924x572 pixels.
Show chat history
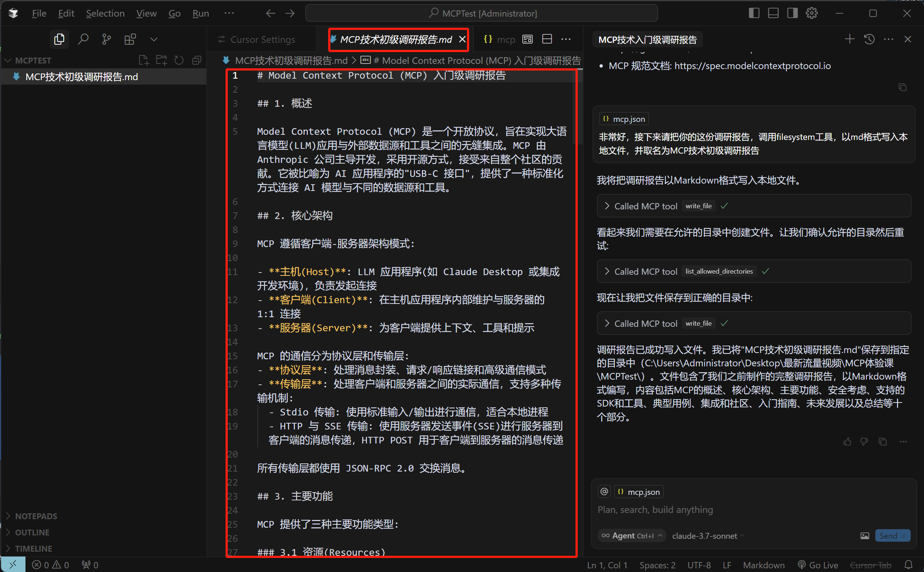(x=869, y=40)
